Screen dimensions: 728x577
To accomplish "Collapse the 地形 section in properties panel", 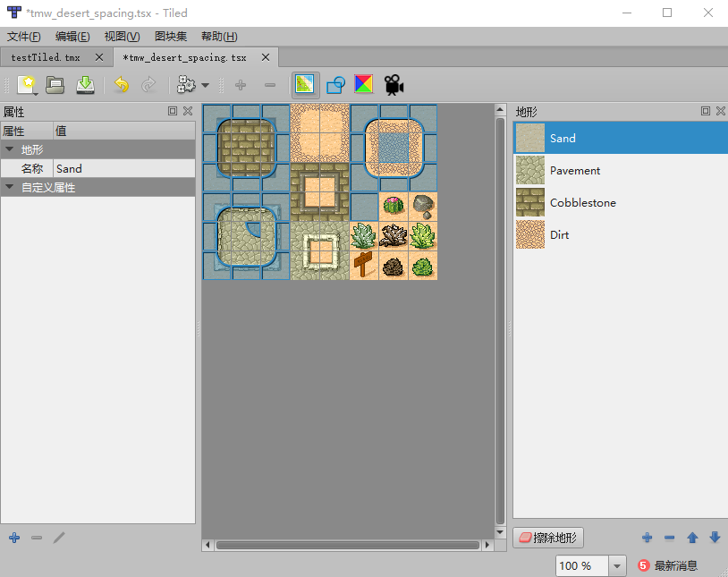I will click(x=11, y=149).
